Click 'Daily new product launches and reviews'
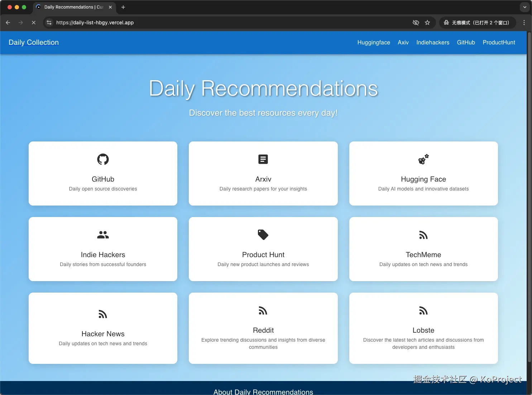The height and width of the screenshot is (395, 532). (x=263, y=264)
